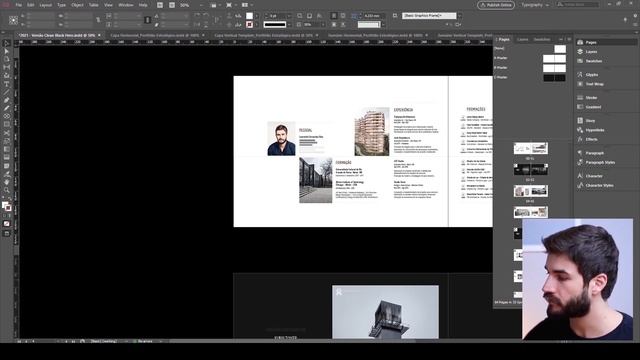Open the Table menu
Viewport: 640px width, 360px height.
tap(93, 5)
